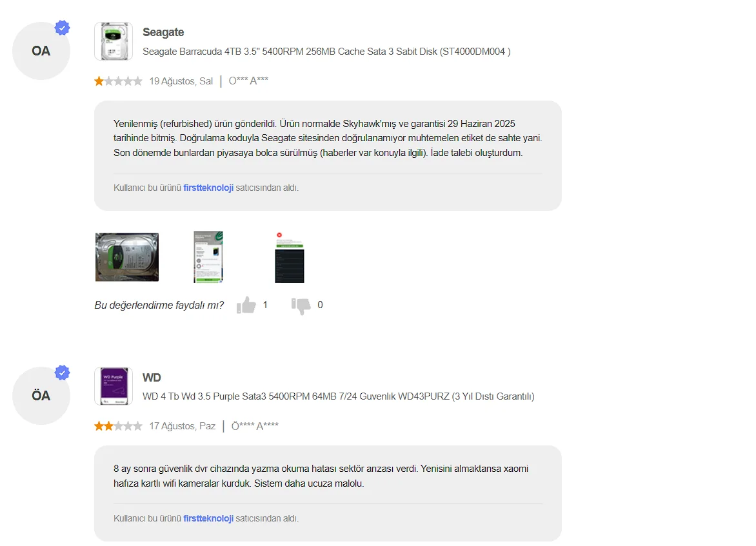The height and width of the screenshot is (546, 756).
Task: View the dark verification error screenshot thumbnail
Action: click(289, 257)
